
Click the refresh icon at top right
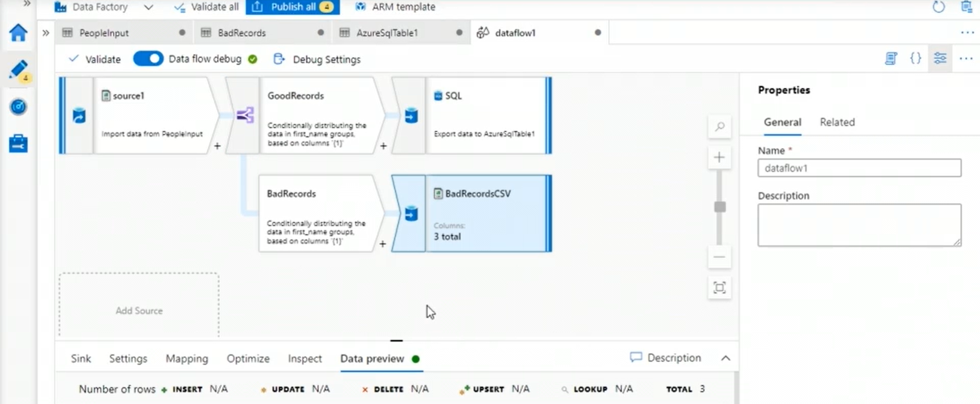[938, 7]
